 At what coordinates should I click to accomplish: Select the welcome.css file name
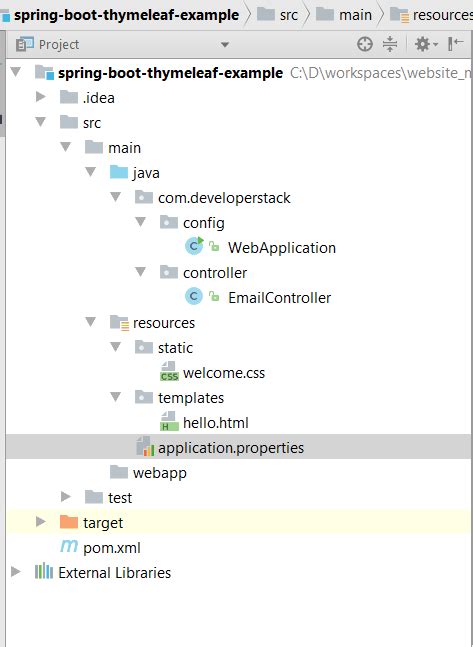point(224,373)
